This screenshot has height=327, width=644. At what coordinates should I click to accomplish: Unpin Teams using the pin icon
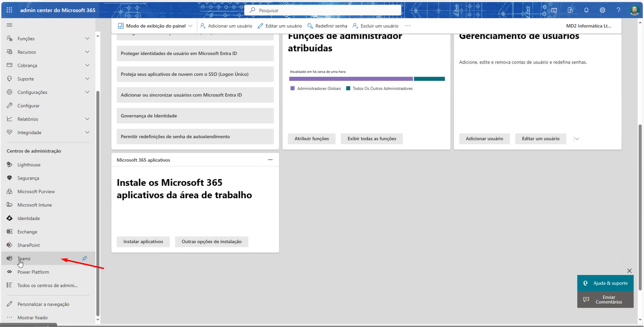(x=84, y=258)
